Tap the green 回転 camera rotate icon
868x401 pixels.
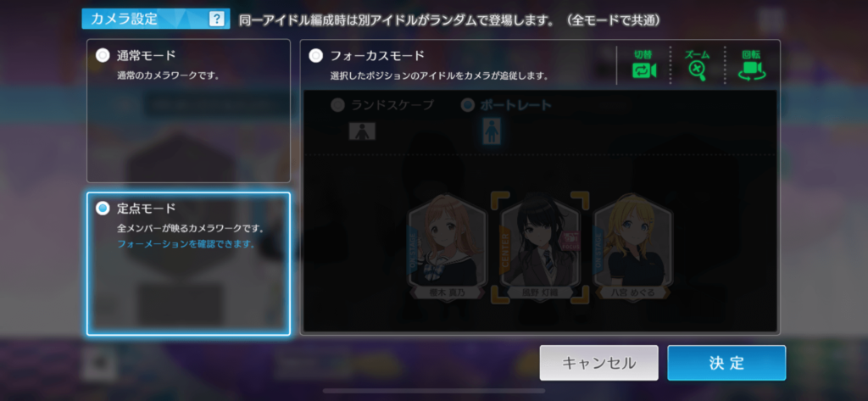coord(751,71)
